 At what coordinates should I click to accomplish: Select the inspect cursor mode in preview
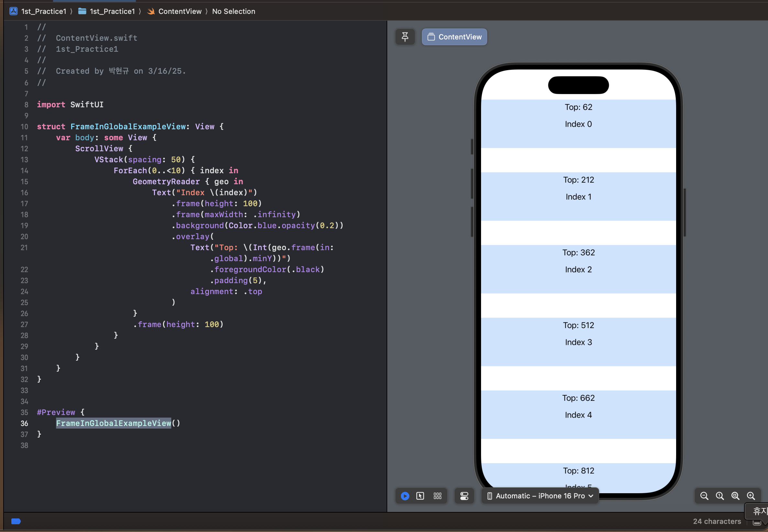(421, 496)
